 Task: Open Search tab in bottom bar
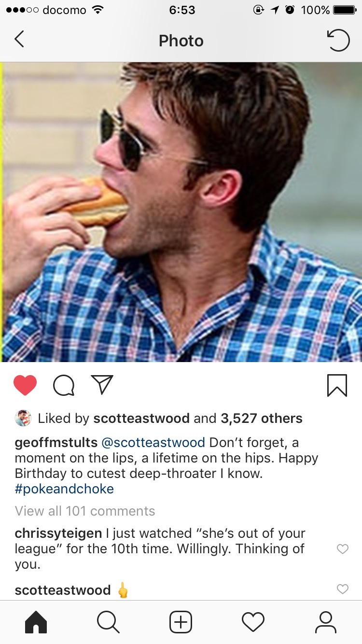(108, 622)
